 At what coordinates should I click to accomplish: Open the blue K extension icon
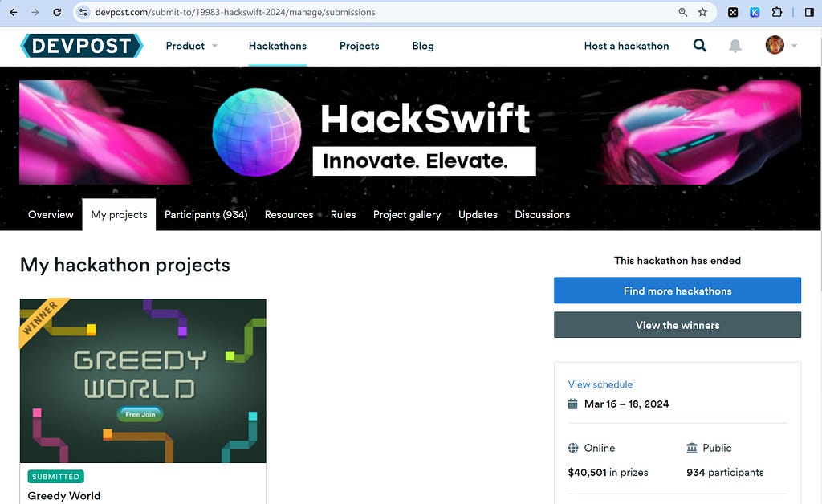(755, 12)
